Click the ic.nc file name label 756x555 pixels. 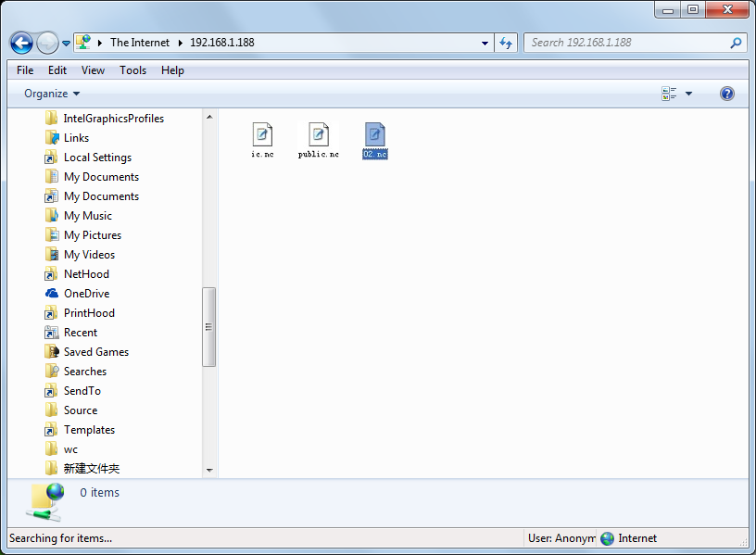coord(262,155)
